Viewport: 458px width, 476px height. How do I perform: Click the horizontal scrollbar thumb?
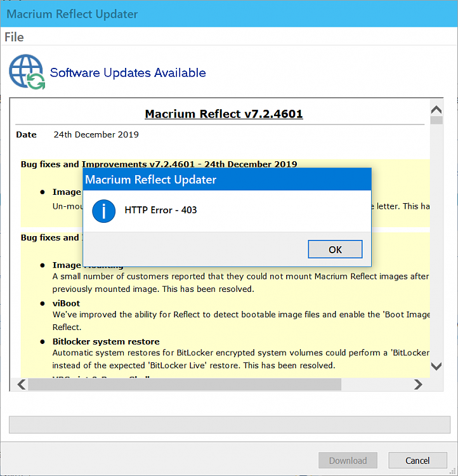pyautogui.click(x=185, y=385)
